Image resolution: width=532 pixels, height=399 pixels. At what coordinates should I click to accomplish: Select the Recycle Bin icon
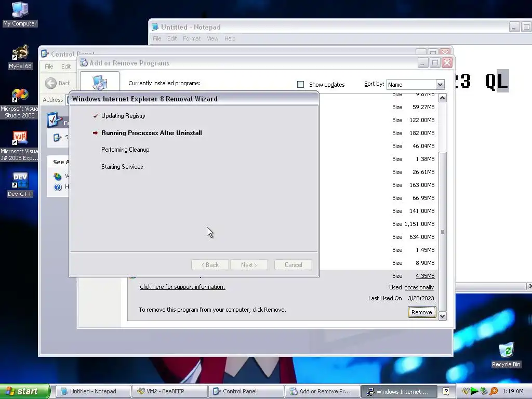pyautogui.click(x=506, y=355)
